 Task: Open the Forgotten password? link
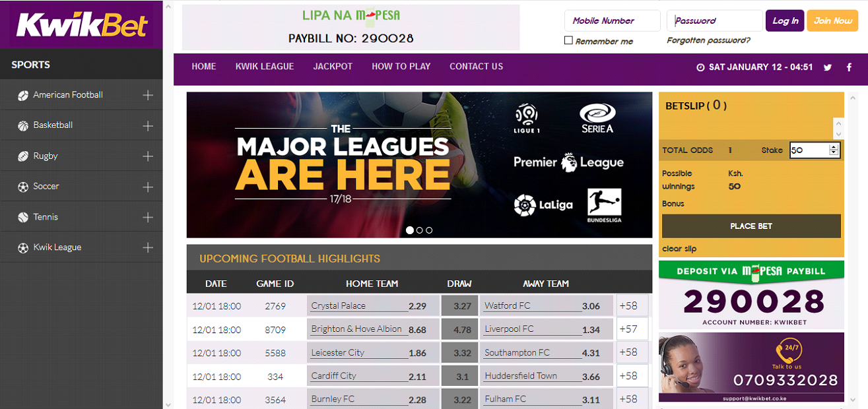(708, 40)
